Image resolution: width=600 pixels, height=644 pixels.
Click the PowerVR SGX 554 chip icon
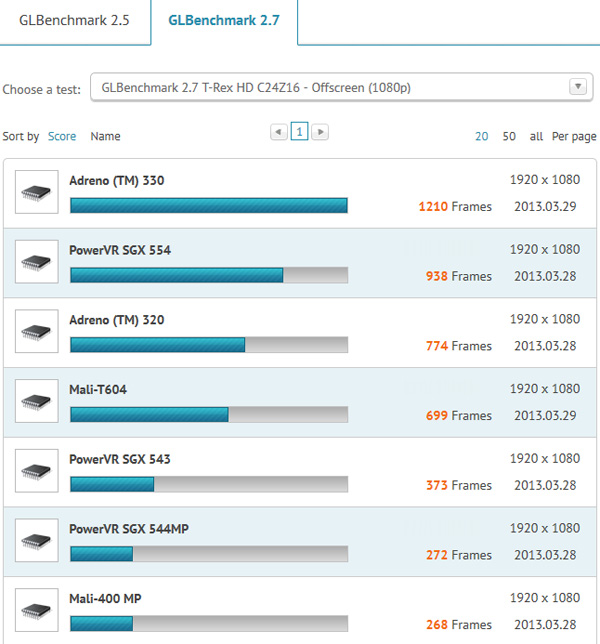(x=37, y=262)
